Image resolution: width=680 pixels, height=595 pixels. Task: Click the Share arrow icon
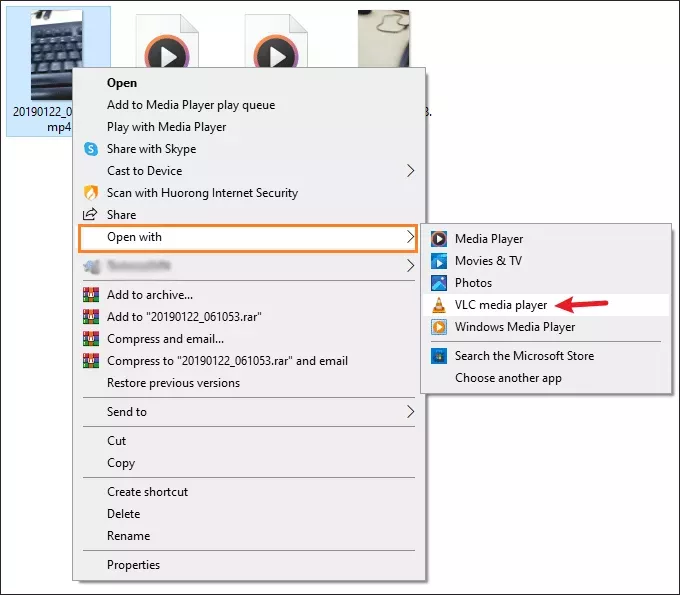pyautogui.click(x=90, y=214)
